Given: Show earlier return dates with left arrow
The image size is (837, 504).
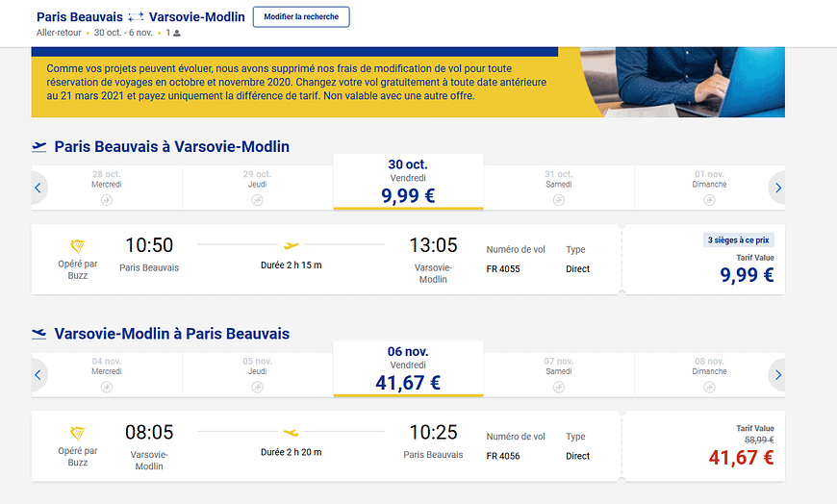Looking at the screenshot, I should click(38, 375).
